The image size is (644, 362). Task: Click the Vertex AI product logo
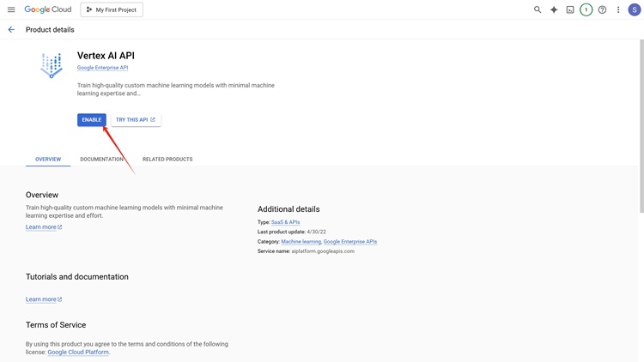52,65
